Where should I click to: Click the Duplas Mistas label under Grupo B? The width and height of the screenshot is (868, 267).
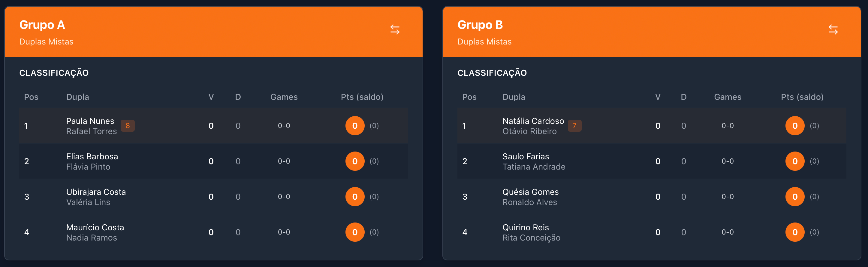click(x=484, y=41)
